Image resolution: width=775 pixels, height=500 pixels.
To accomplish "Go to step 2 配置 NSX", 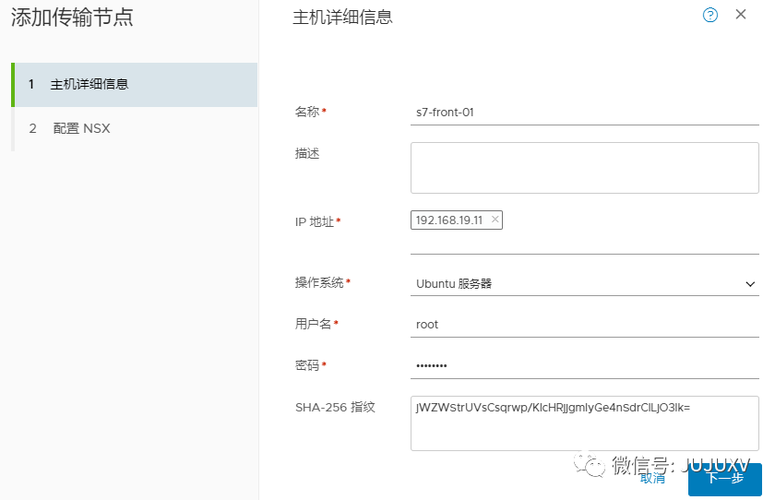I will (x=134, y=128).
